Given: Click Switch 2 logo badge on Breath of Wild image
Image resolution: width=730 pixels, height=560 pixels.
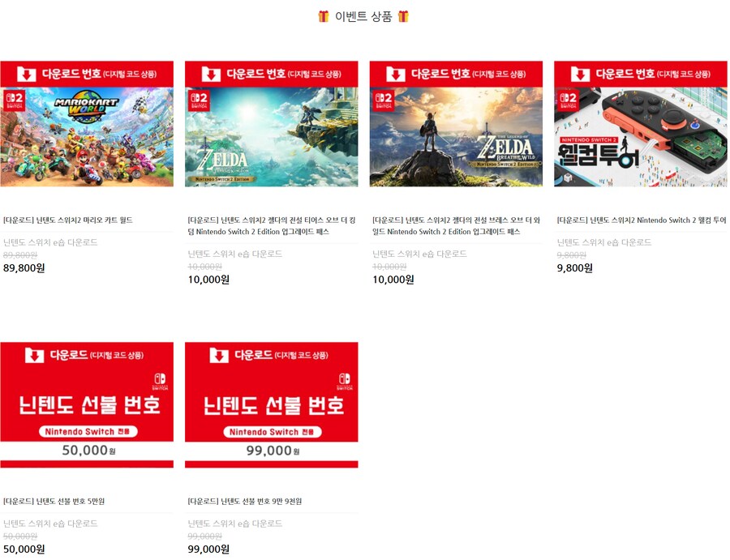Looking at the screenshot, I should pyautogui.click(x=384, y=100).
